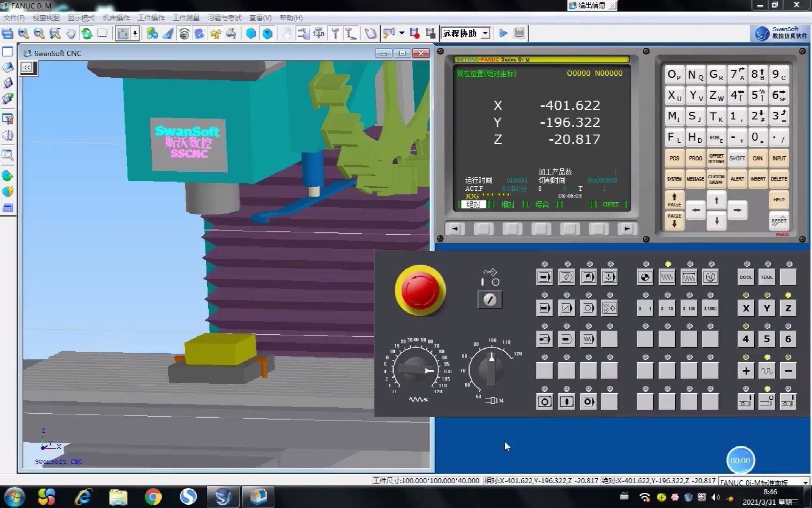Screen dimensions: 812x508
Task: Select X 10 increment button
Action: pos(667,308)
